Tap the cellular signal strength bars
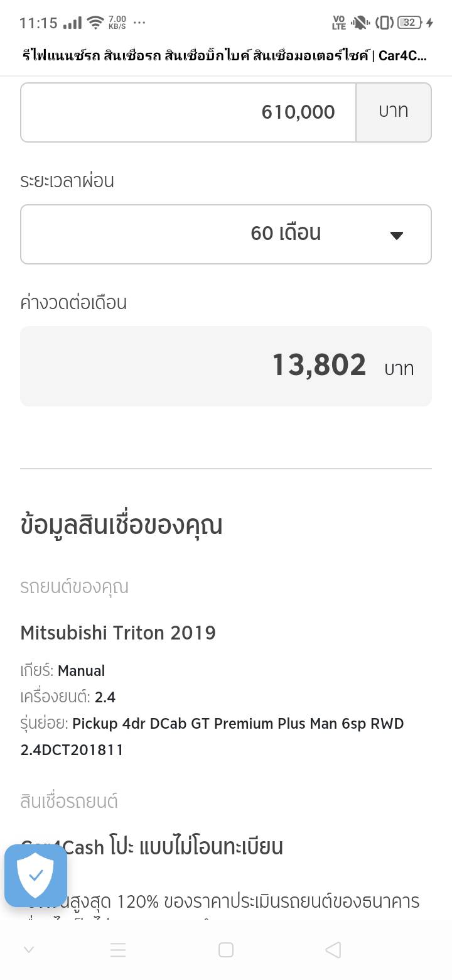 pos(73,23)
